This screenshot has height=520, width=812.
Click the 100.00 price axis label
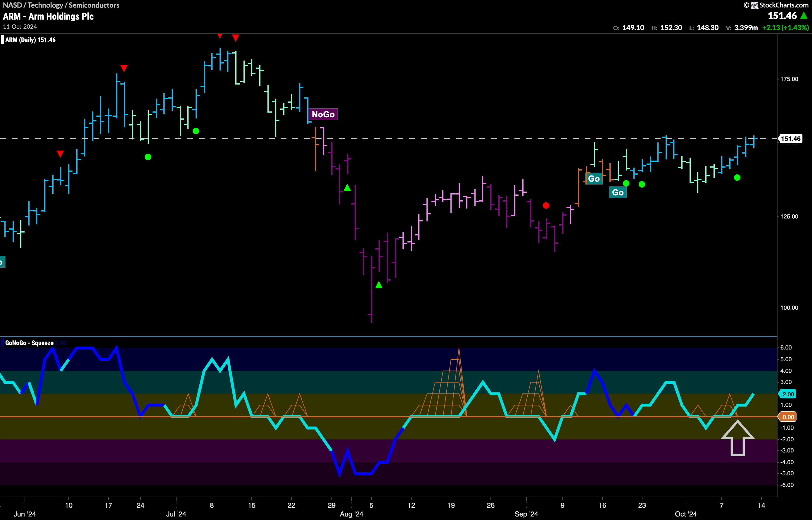coord(789,308)
